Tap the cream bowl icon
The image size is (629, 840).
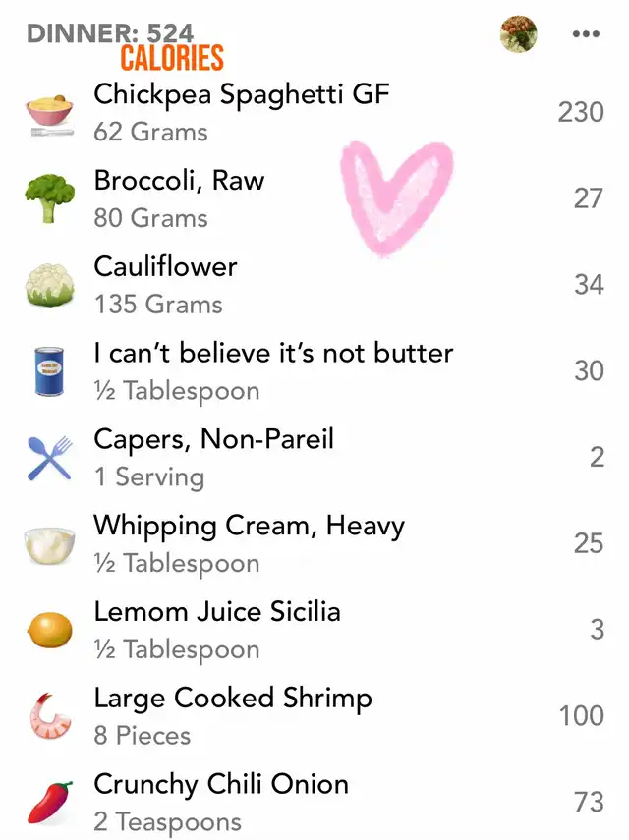(x=49, y=545)
